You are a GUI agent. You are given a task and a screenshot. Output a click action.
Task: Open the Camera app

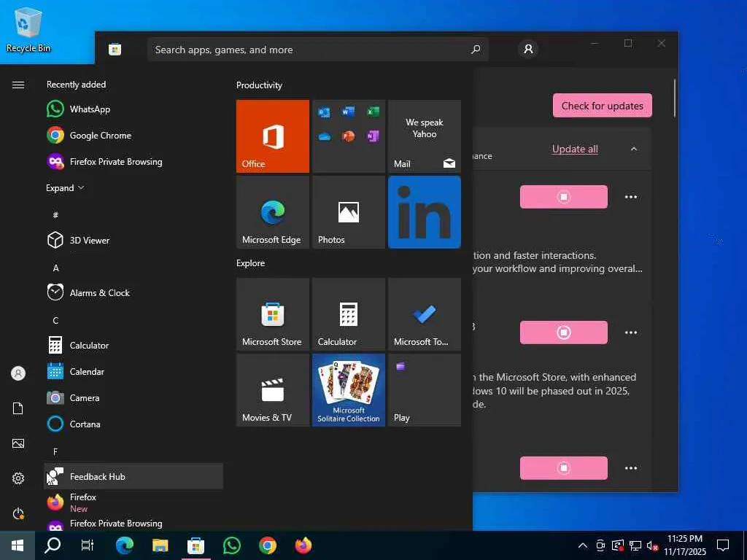(x=133, y=397)
